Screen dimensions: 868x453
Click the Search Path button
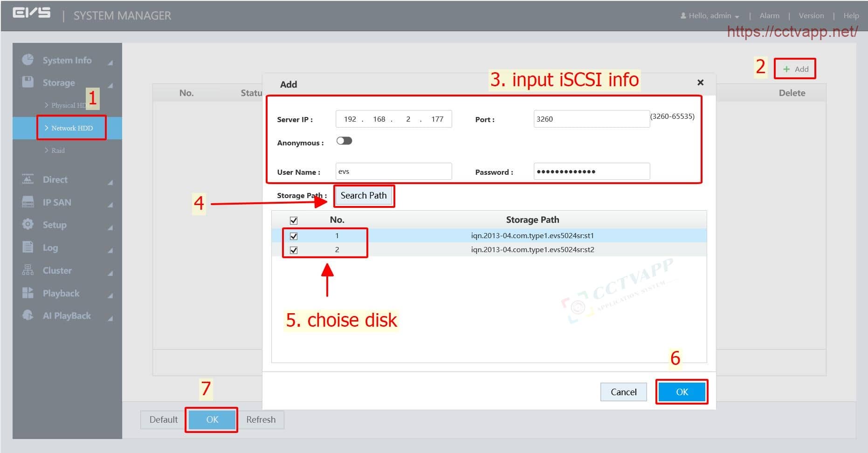364,196
